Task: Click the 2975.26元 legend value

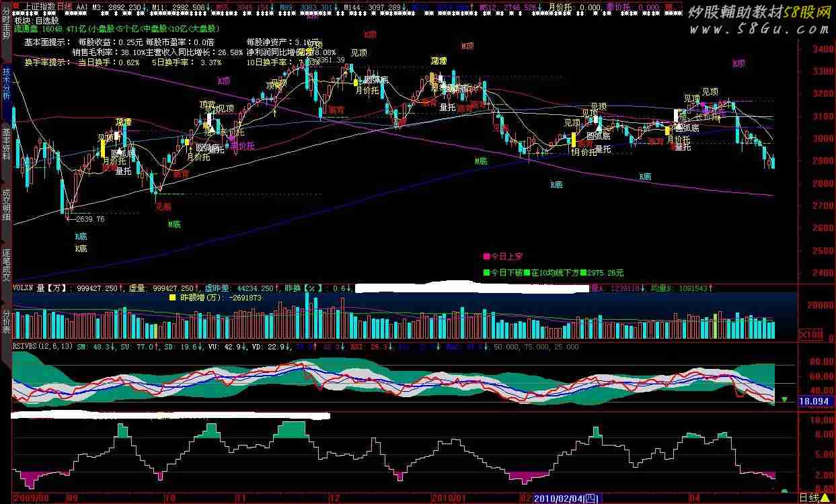Action: (605, 273)
